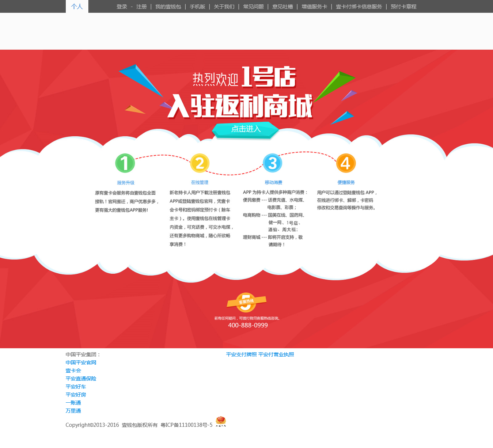
Task: Go to 注册 registration page
Action: (x=141, y=7)
